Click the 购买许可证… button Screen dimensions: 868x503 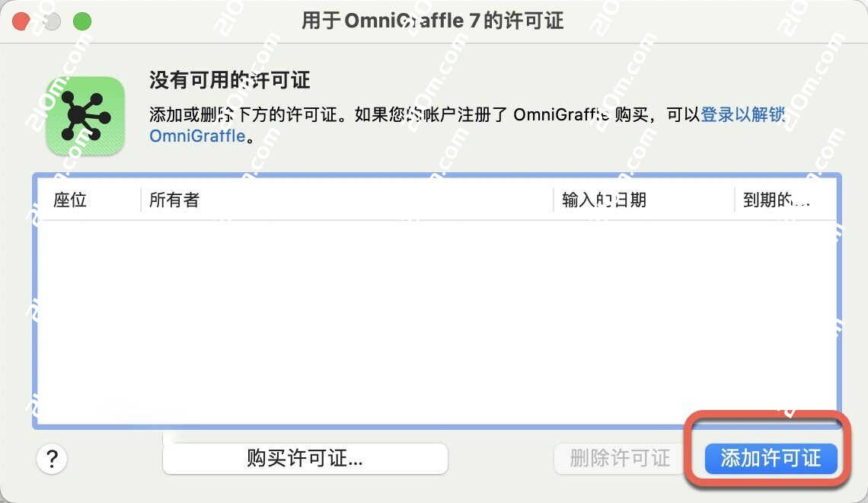click(x=305, y=458)
